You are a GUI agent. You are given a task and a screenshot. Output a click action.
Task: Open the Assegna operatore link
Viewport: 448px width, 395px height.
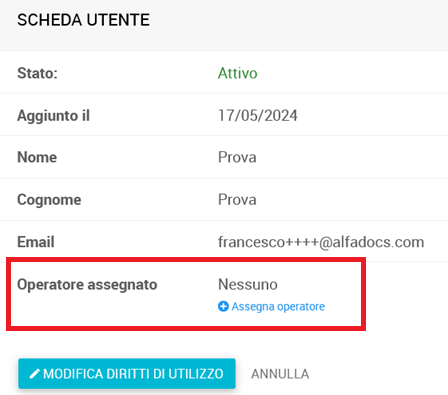click(271, 306)
